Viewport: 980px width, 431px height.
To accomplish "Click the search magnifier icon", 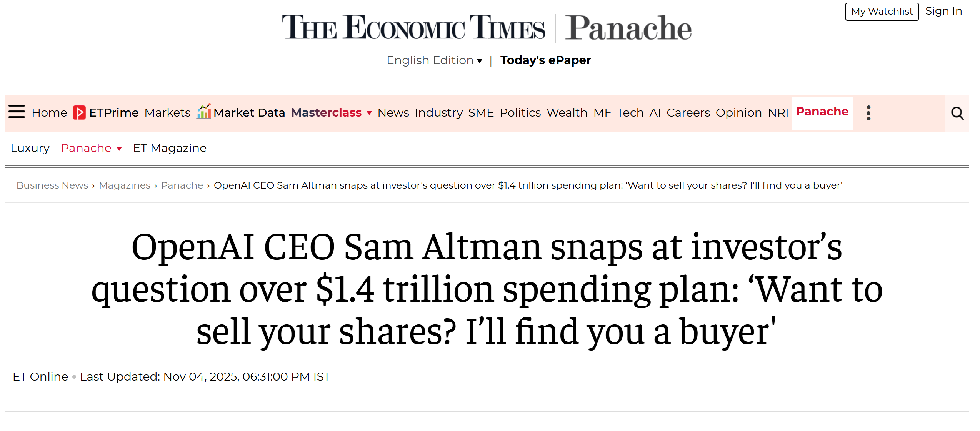I will [x=957, y=113].
